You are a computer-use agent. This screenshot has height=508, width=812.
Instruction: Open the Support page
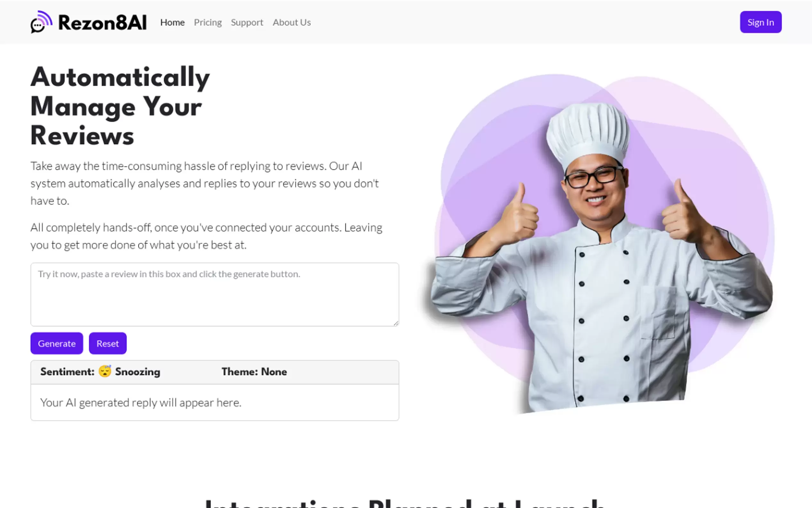(x=247, y=22)
